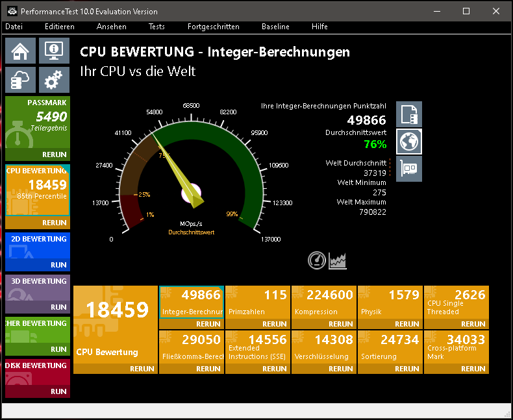Click the Ihr CPU vs die Welt heading
The height and width of the screenshot is (420, 513).
138,71
